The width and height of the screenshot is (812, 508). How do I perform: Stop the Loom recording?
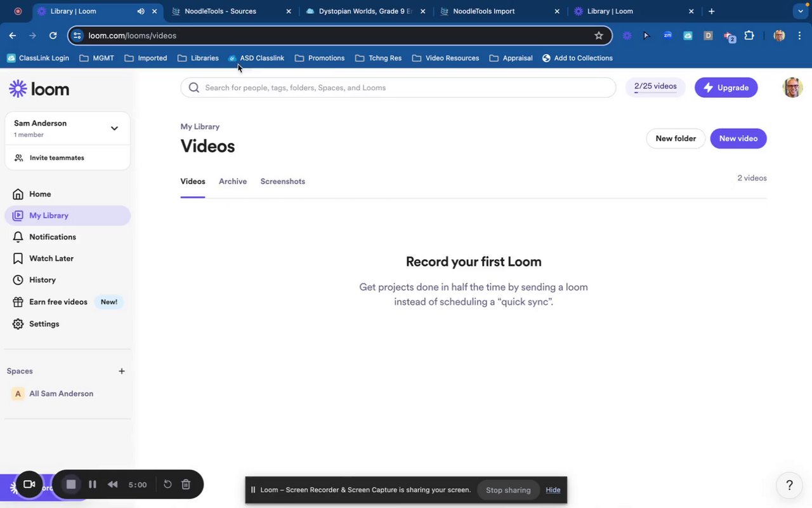71,485
